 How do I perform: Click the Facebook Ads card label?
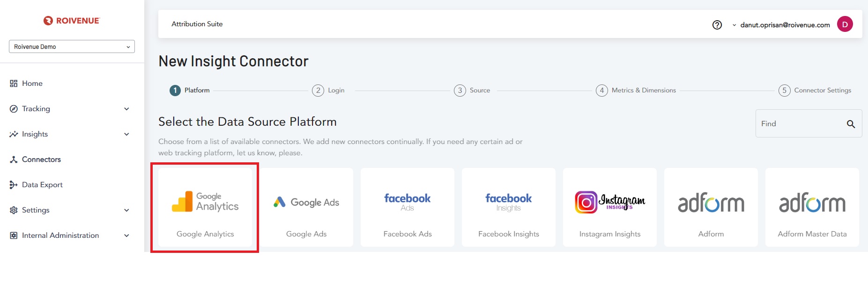[408, 234]
